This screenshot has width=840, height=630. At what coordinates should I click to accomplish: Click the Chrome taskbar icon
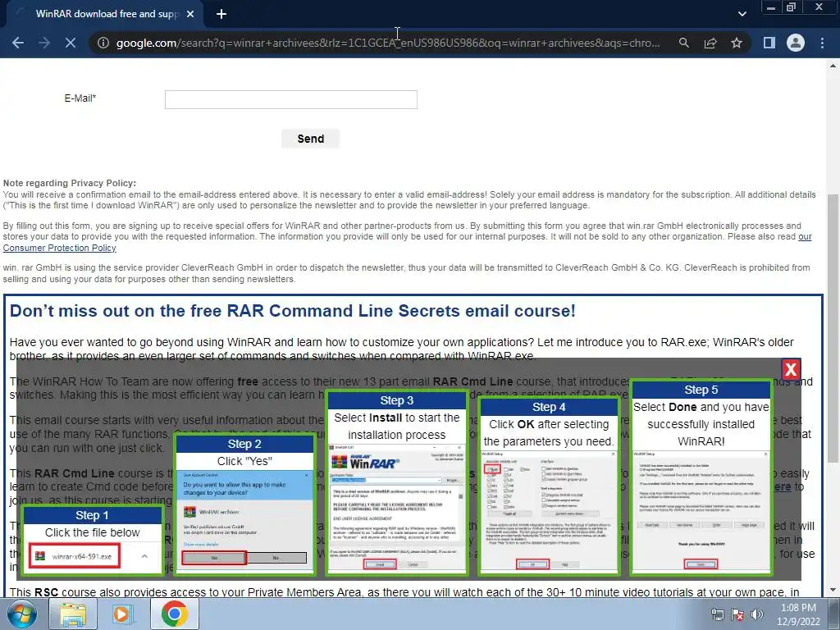click(174, 614)
